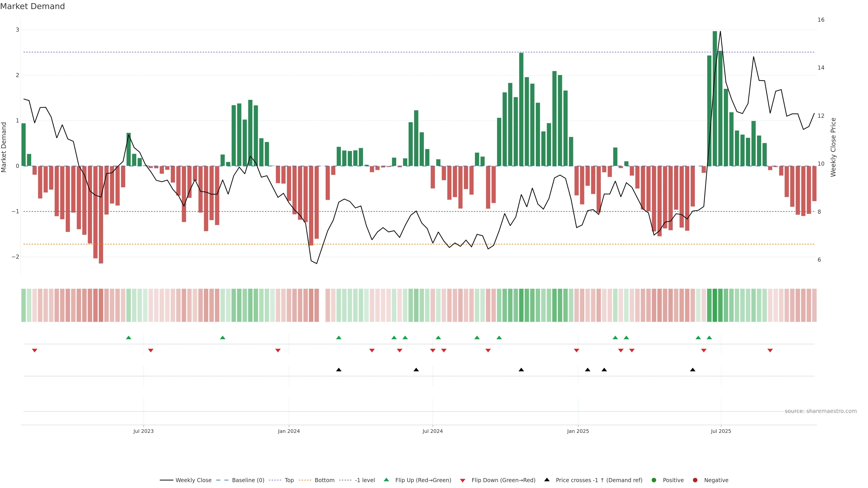
Task: Click the first red flip-down marker
Action: pyautogui.click(x=34, y=351)
